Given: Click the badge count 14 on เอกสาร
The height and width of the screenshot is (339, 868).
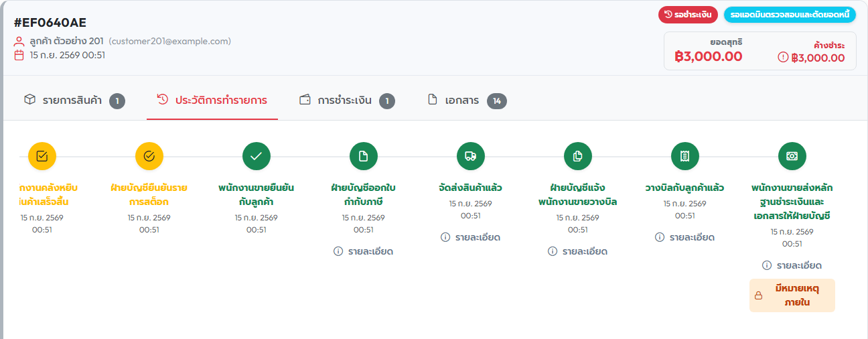Looking at the screenshot, I should coord(497,101).
